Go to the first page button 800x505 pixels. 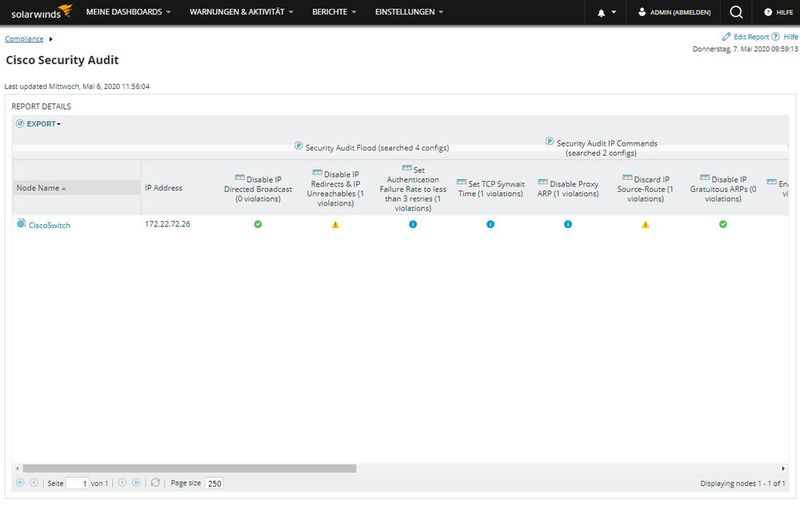20,483
